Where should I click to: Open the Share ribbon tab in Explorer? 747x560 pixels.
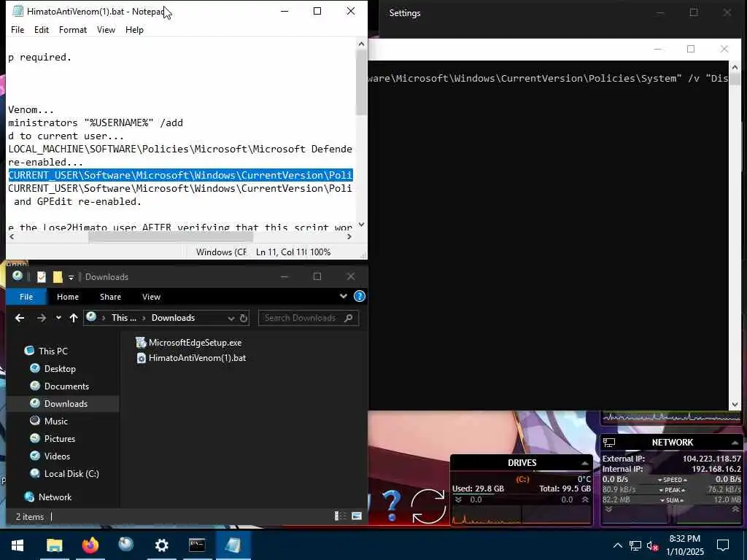[110, 297]
